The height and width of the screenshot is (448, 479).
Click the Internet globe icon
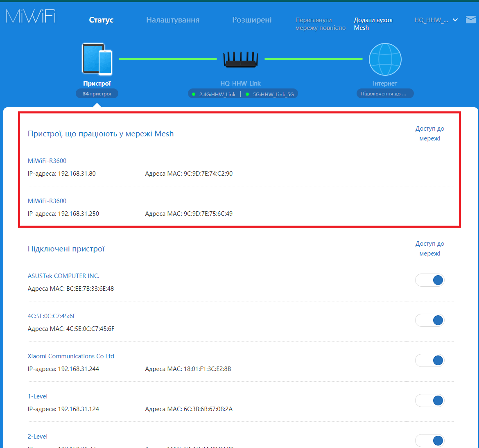coord(385,59)
